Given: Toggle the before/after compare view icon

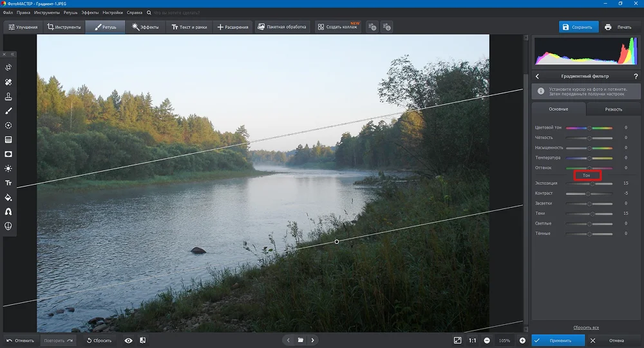Looking at the screenshot, I should click(142, 341).
